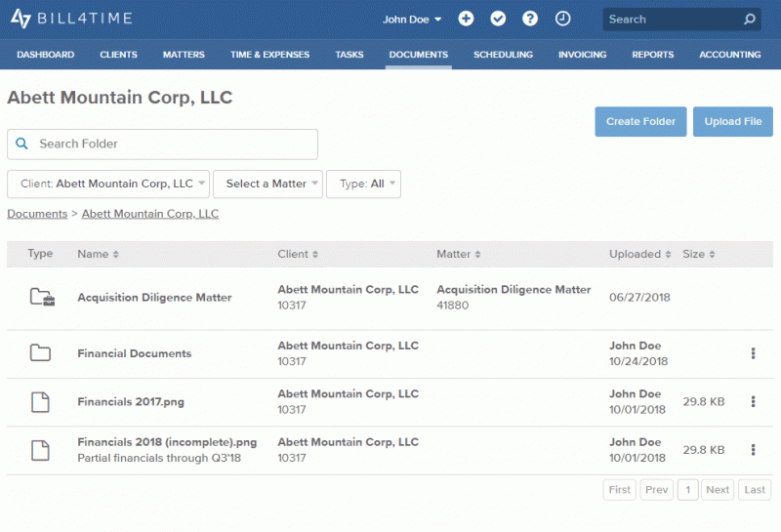This screenshot has height=532, width=781.
Task: Sort the table by Size column
Action: (699, 254)
